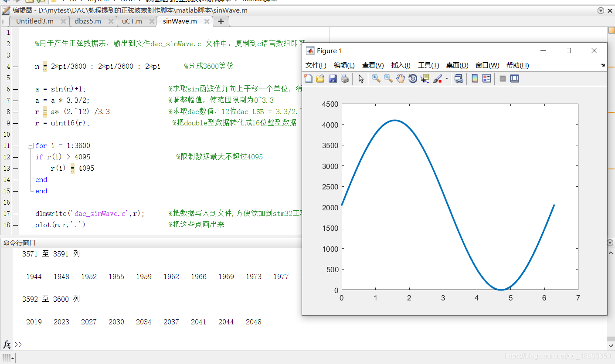Click the first orange warning marker in the message bar
615x364 pixels.
click(611, 67)
